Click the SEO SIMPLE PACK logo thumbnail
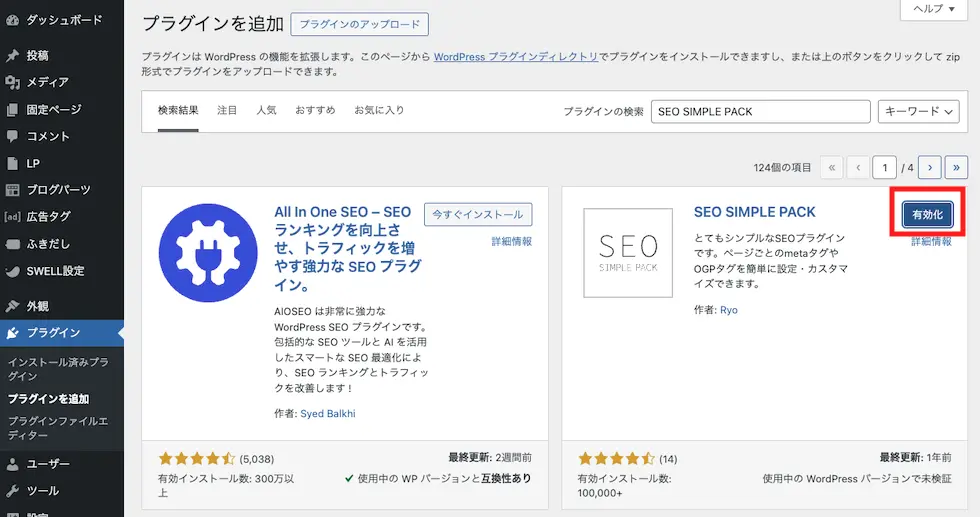This screenshot has height=517, width=980. pos(628,253)
